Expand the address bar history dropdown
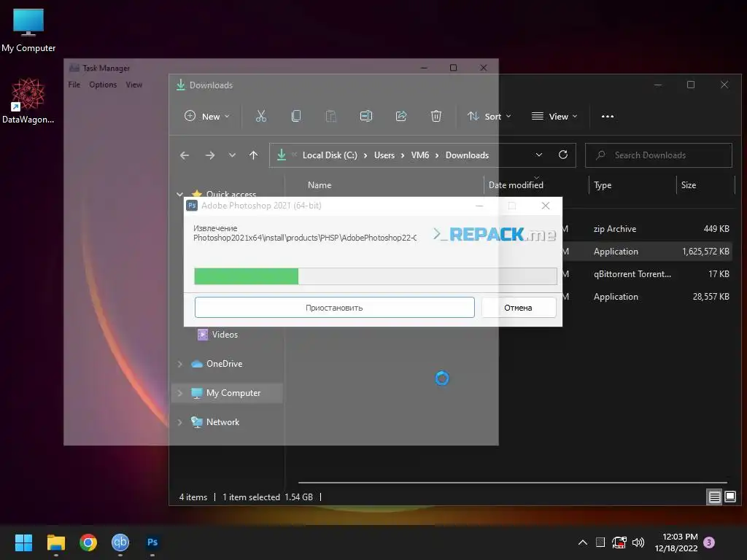This screenshot has width=747, height=560. click(539, 155)
